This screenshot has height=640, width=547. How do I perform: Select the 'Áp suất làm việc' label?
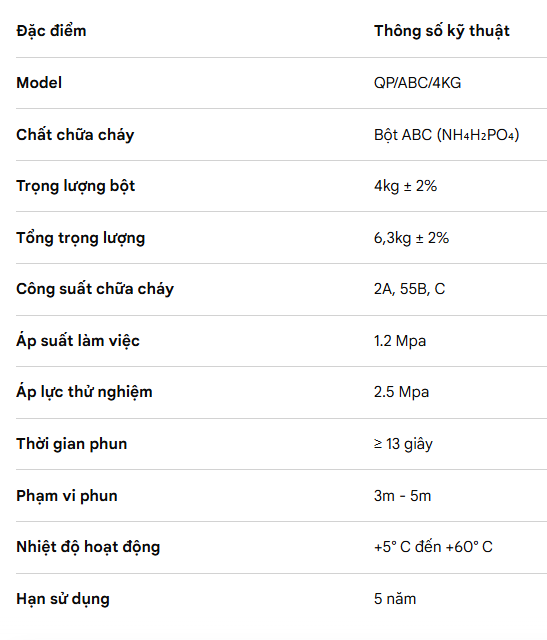click(78, 340)
